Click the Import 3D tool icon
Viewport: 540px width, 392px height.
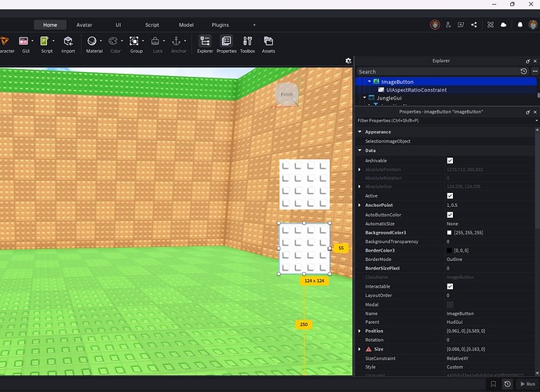(x=68, y=42)
